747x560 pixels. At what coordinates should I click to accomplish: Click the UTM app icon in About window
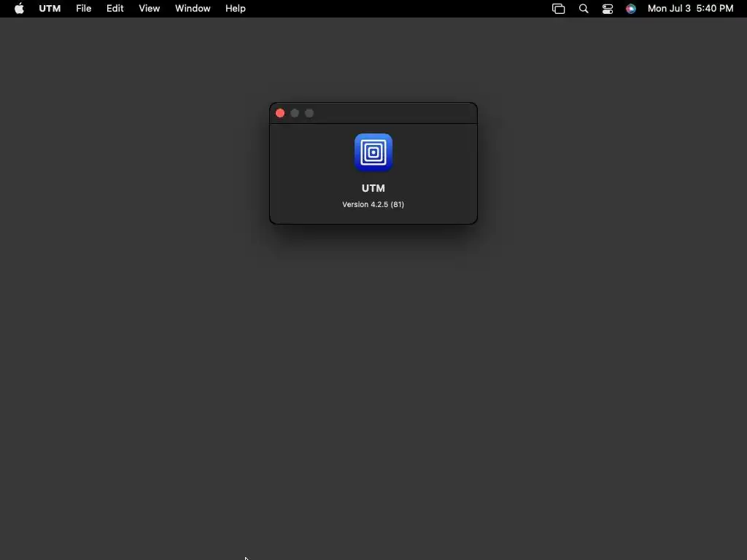coord(373,152)
